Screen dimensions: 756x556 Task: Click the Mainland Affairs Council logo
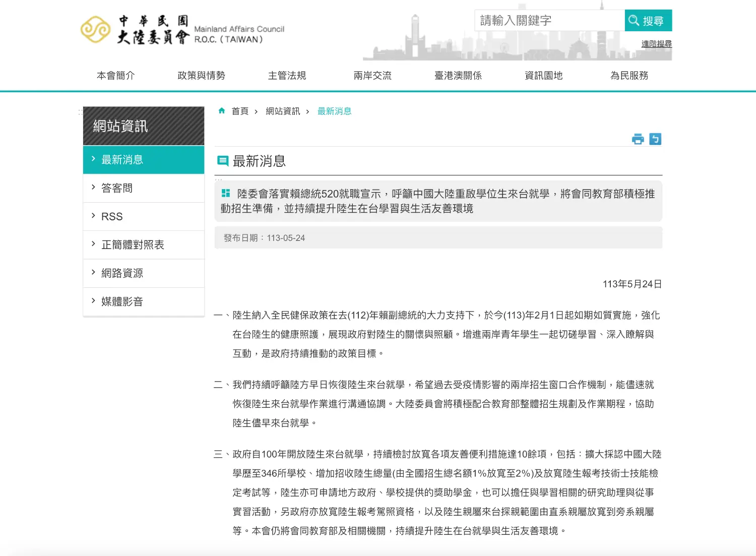pyautogui.click(x=182, y=29)
